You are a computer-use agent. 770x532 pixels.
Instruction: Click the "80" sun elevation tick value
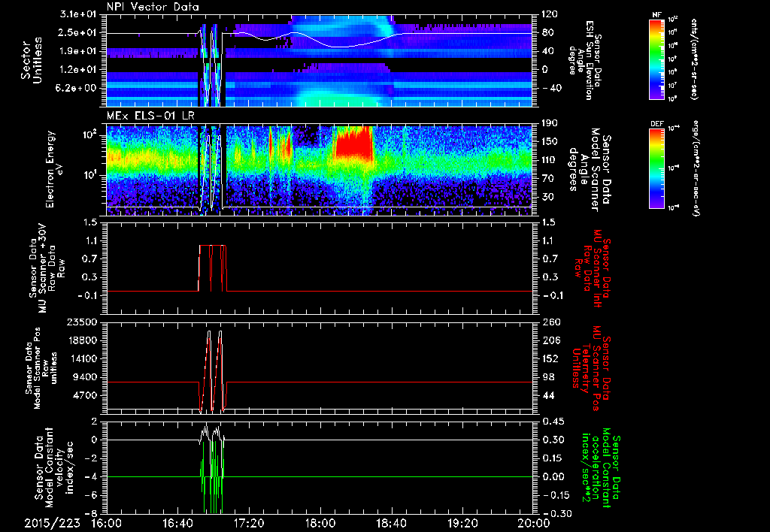[548, 33]
